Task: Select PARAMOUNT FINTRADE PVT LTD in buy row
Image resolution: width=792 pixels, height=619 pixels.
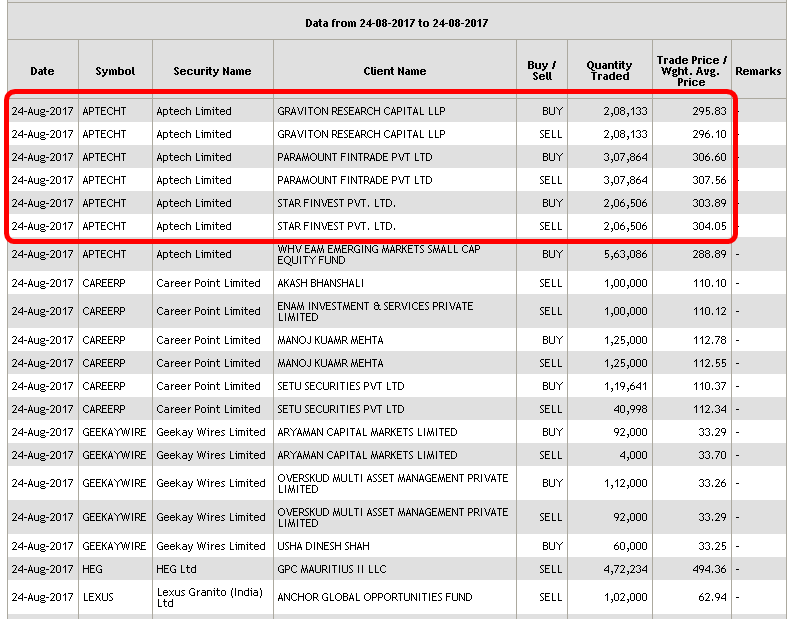Action: point(355,157)
